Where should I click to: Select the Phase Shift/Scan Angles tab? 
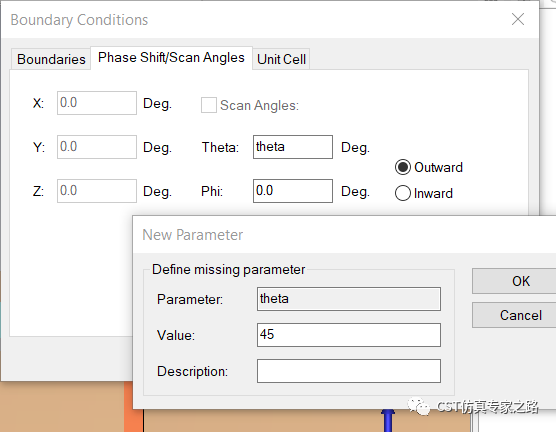(x=171, y=58)
